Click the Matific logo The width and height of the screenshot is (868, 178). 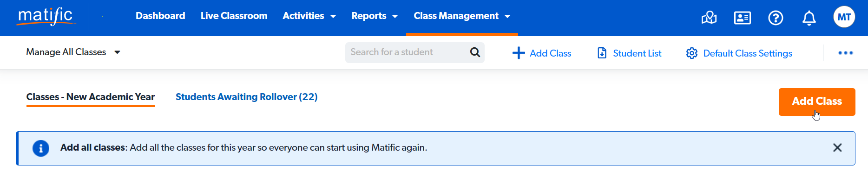pyautogui.click(x=46, y=16)
